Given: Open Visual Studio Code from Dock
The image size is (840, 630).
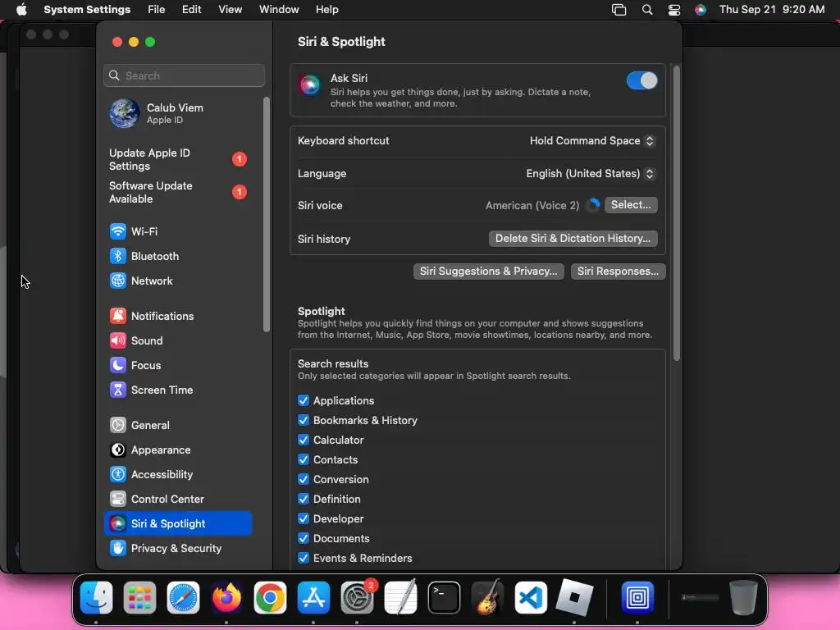Looking at the screenshot, I should [531, 597].
